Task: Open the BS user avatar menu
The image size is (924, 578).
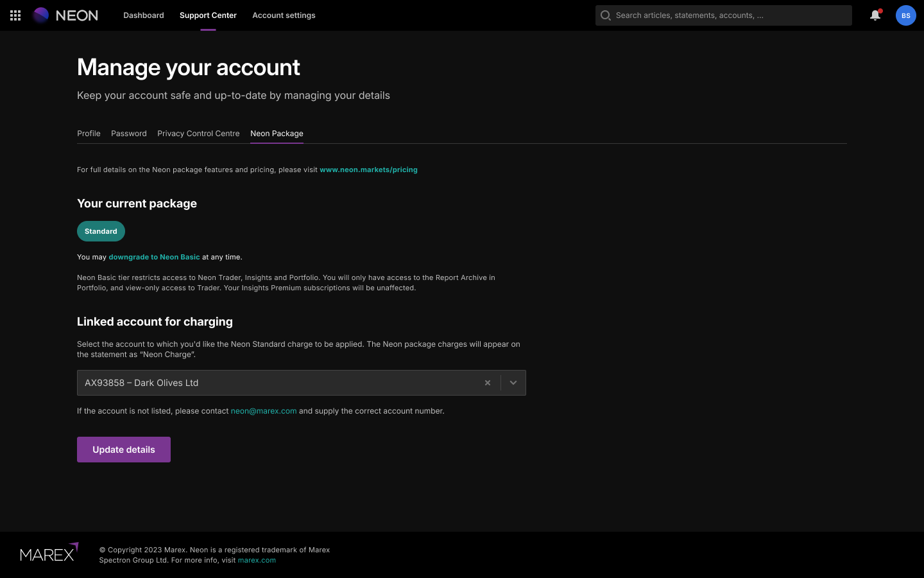Action: coord(905,15)
